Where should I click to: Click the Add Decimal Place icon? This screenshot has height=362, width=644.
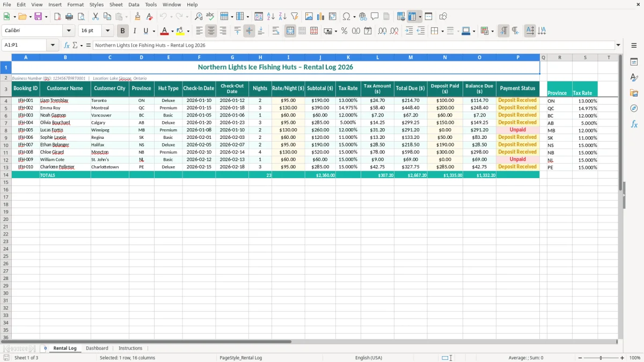383,31
